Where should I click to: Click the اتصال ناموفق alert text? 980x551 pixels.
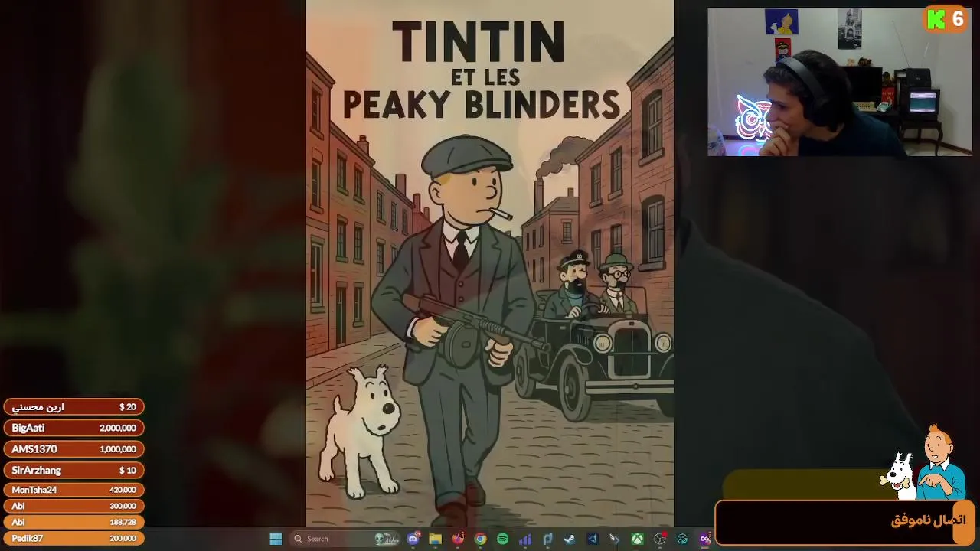pos(928,520)
